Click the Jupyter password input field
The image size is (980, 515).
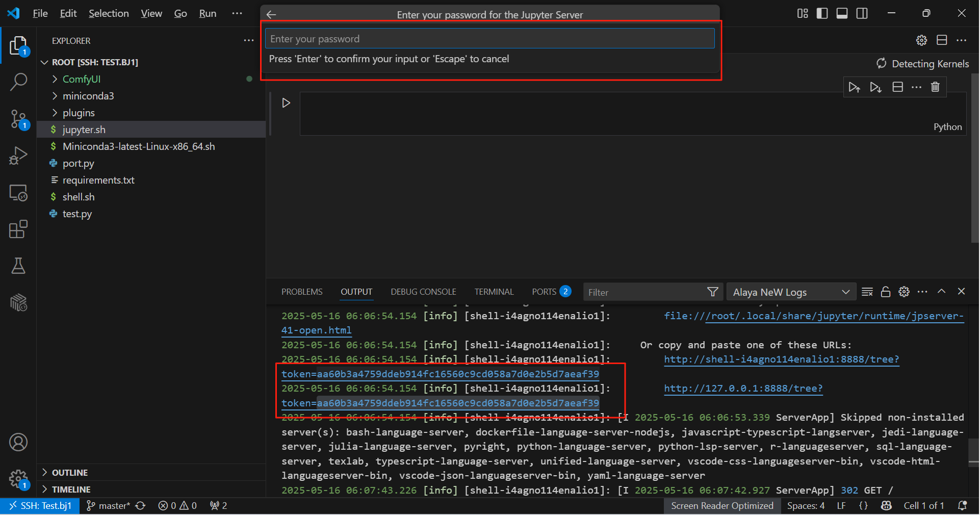(489, 39)
